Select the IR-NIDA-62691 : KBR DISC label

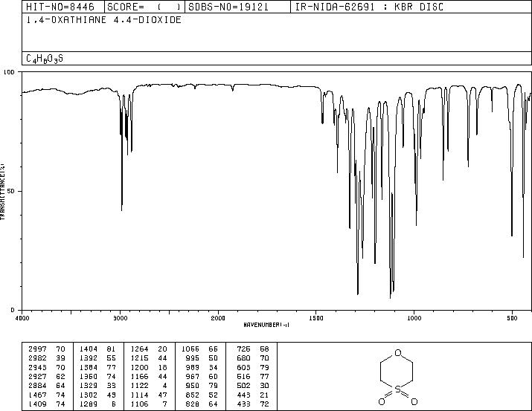(369, 7)
